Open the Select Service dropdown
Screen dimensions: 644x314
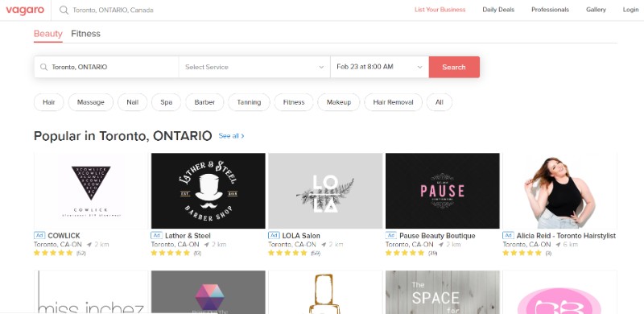coord(254,67)
